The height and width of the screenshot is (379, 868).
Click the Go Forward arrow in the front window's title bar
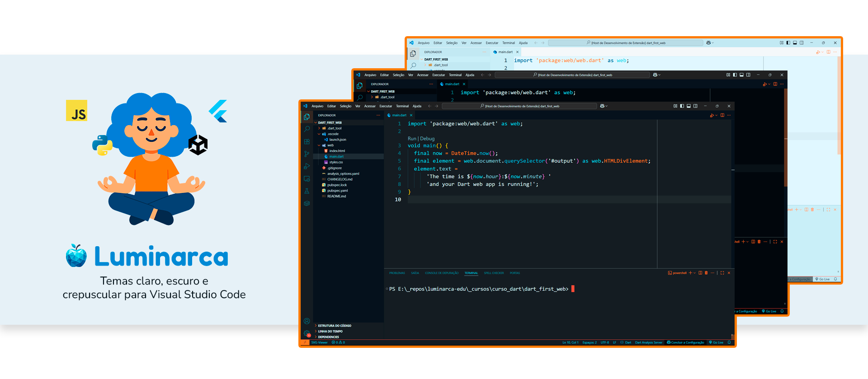[x=436, y=106]
